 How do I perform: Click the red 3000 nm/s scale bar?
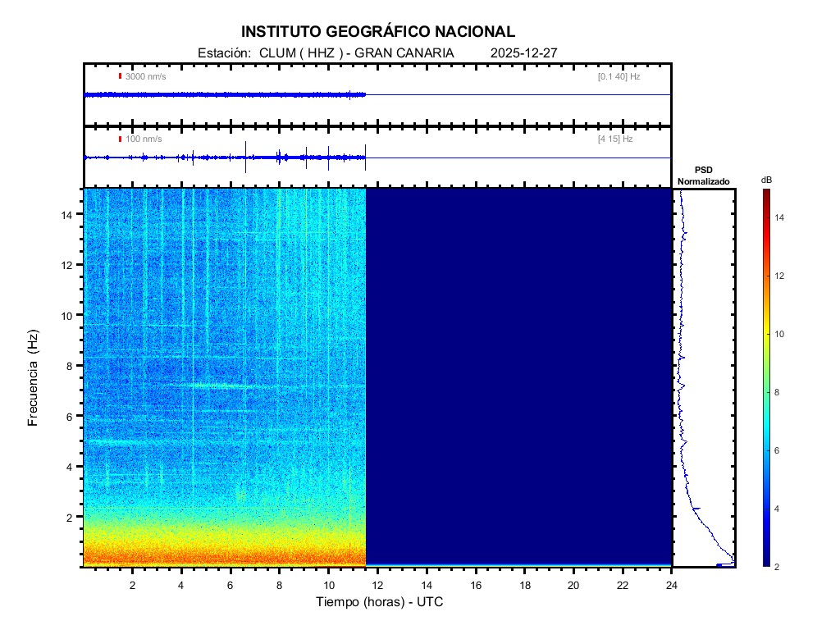pos(120,76)
